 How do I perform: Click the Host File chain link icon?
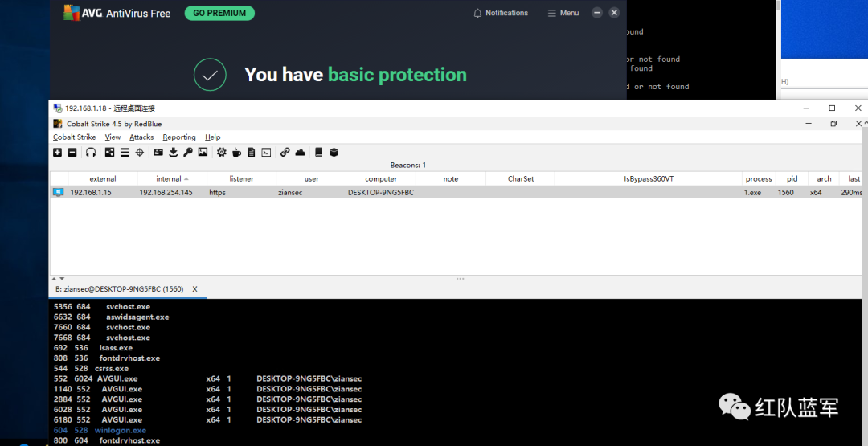tap(285, 152)
